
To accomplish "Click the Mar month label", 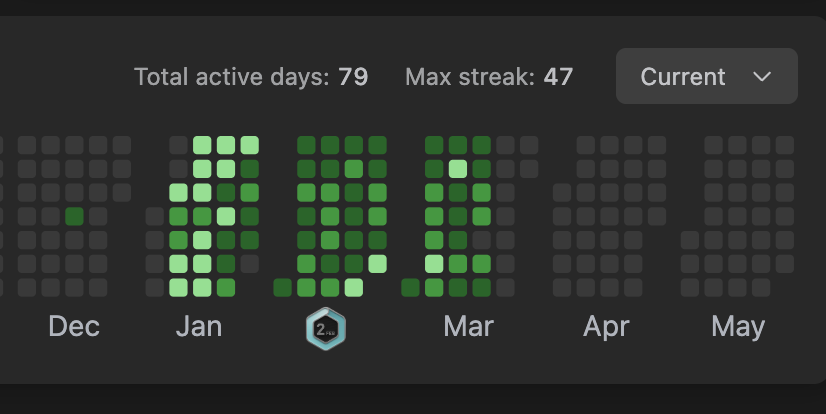I will (x=468, y=327).
